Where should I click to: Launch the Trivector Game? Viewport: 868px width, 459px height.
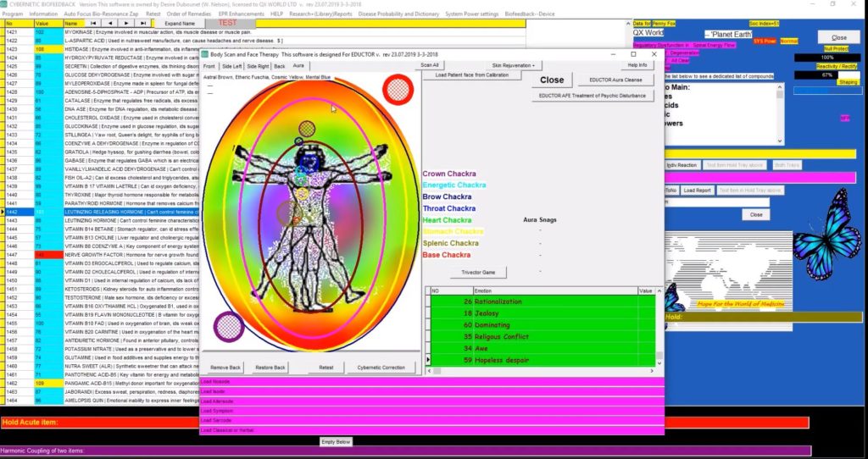(x=478, y=272)
